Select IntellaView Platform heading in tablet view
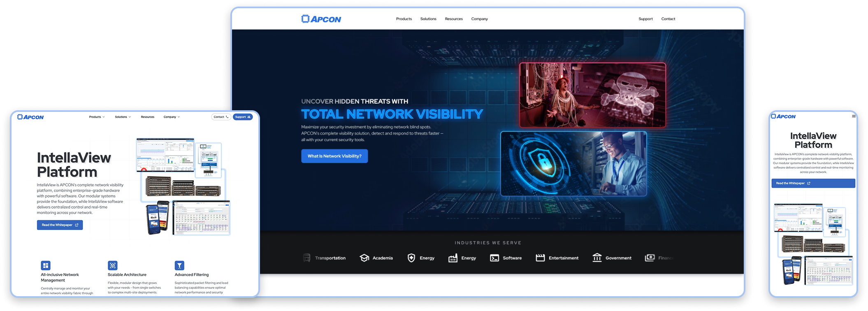 point(74,165)
